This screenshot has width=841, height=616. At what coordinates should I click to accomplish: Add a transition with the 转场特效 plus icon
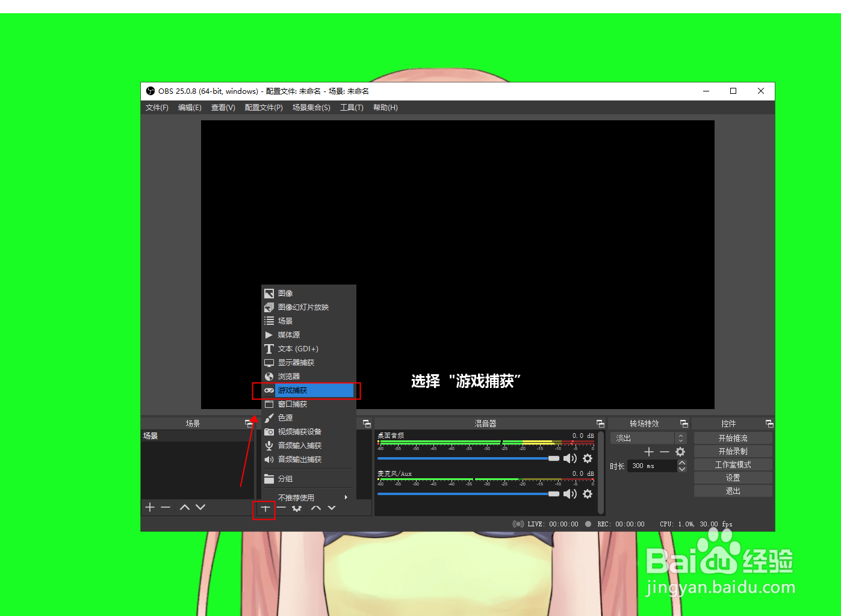pos(649,452)
